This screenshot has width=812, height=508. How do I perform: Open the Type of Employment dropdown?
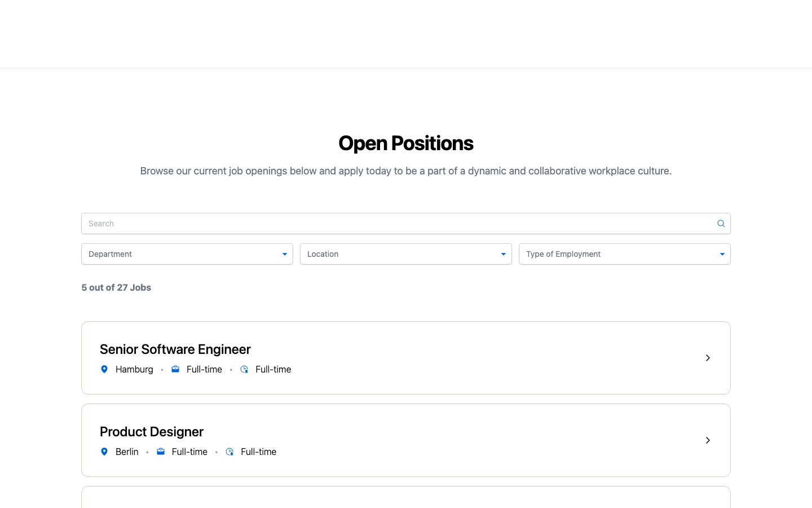point(625,254)
